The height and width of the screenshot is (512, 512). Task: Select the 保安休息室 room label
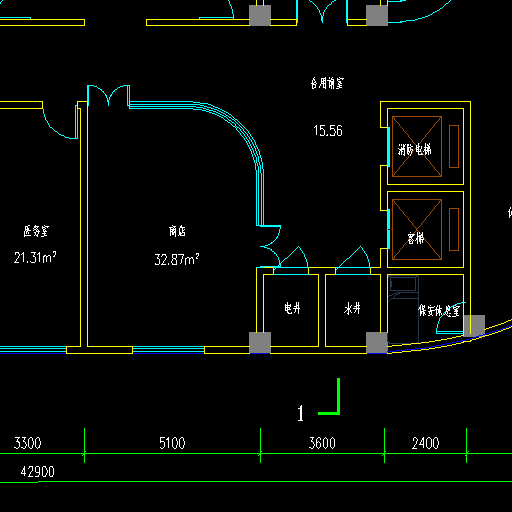click(439, 310)
